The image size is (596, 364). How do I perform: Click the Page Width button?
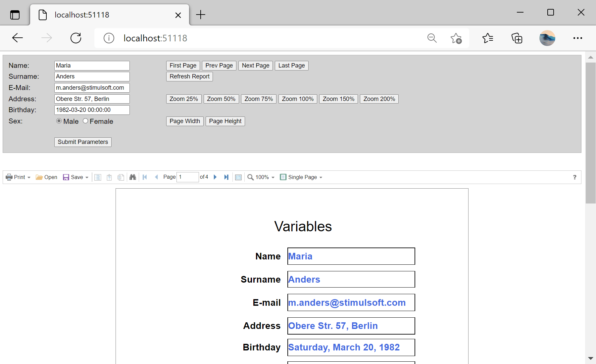point(184,121)
